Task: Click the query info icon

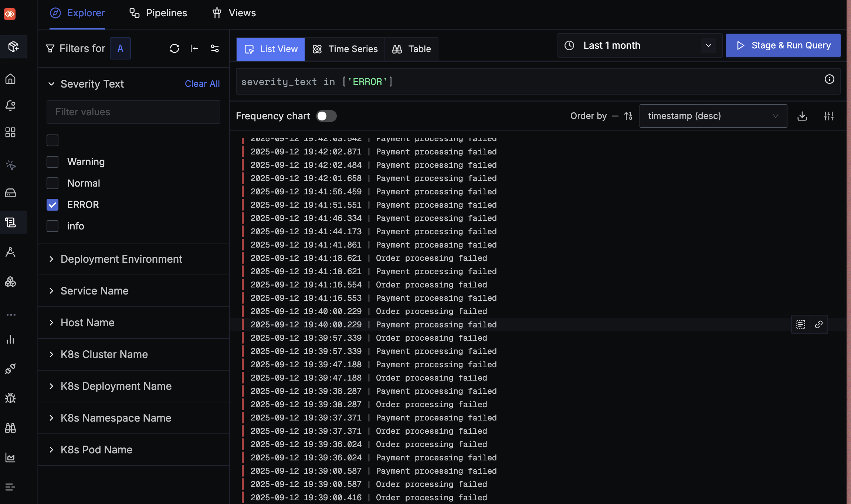Action: coord(829,79)
